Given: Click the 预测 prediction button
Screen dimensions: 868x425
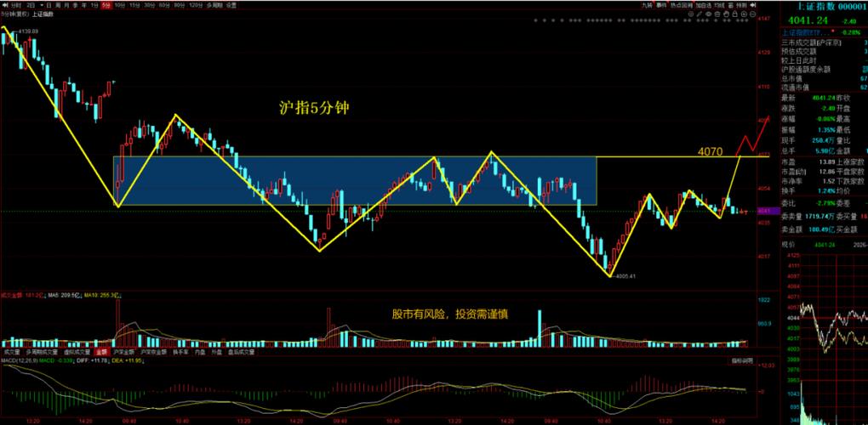Looking at the screenshot, I should coord(741,5).
